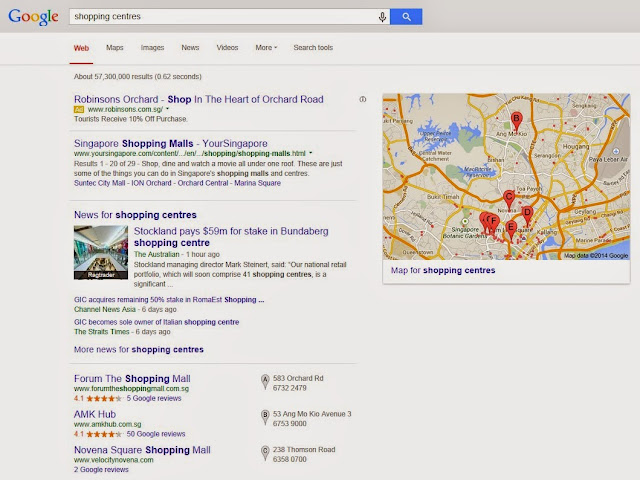Click the text '53 Ang Mo Kio Avenue 3'
Screen dimensions: 640x480
coord(312,414)
